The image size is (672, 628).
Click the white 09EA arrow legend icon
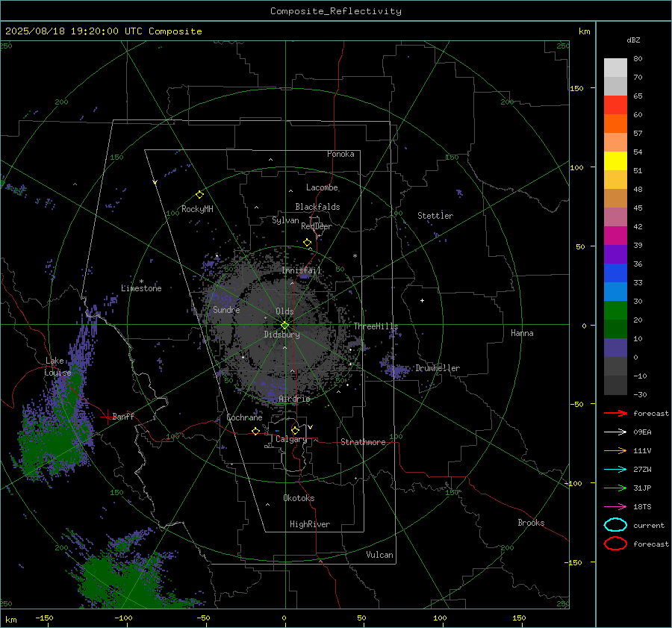[x=615, y=432]
